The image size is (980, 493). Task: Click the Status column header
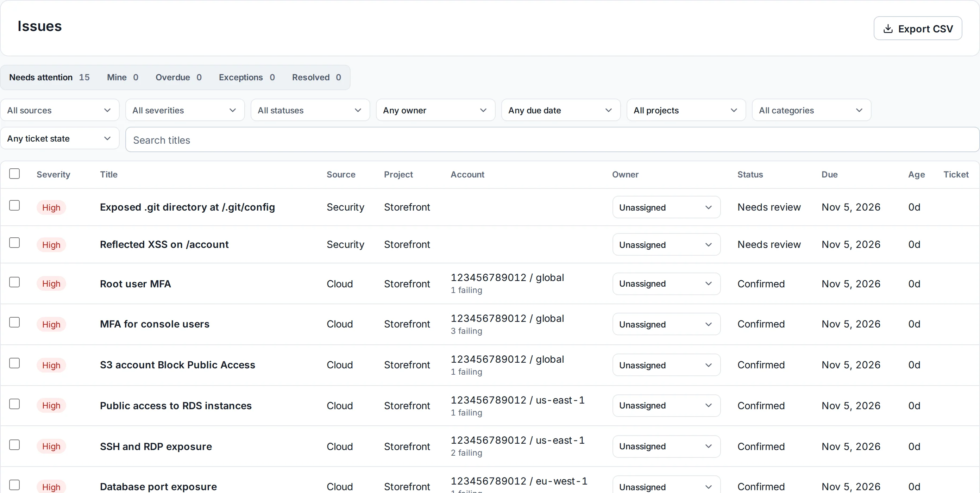[750, 174]
